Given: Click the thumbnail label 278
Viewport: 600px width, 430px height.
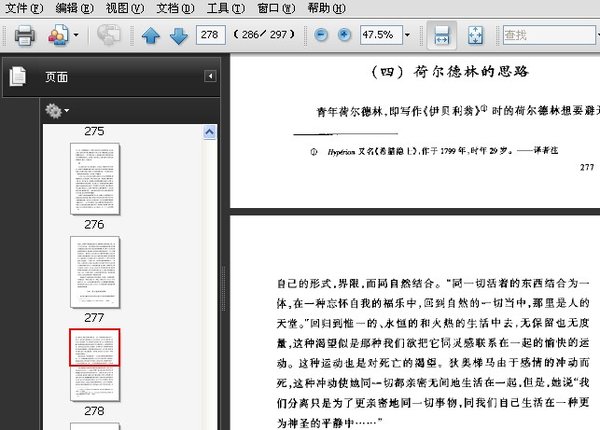Looking at the screenshot, I should [x=94, y=411].
